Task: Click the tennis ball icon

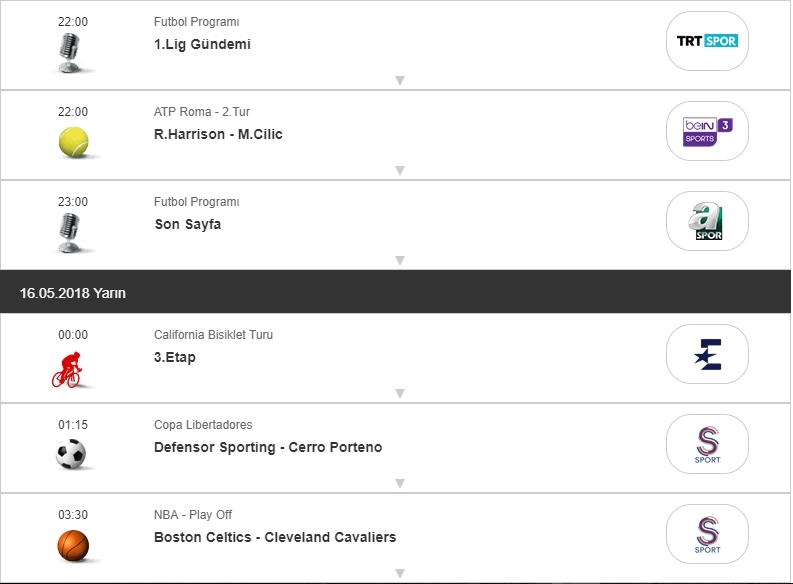Action: coord(73,142)
